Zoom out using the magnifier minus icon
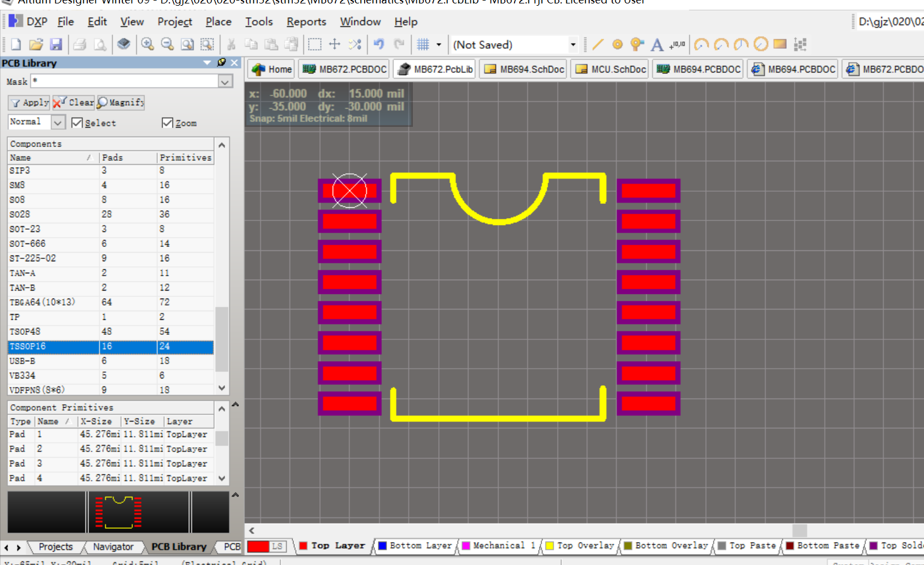The image size is (924, 565). 167,44
